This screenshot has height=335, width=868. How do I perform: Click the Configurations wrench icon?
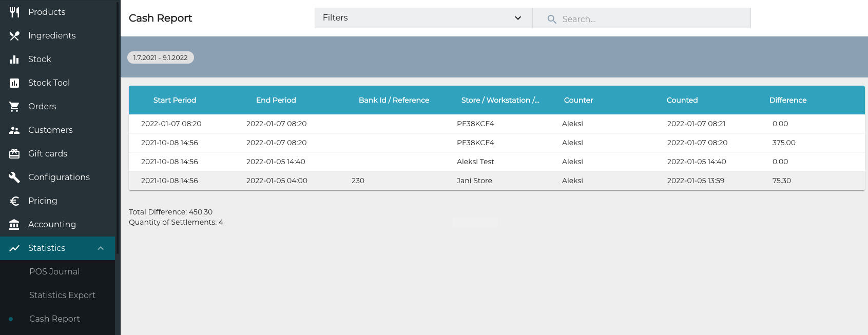14,177
